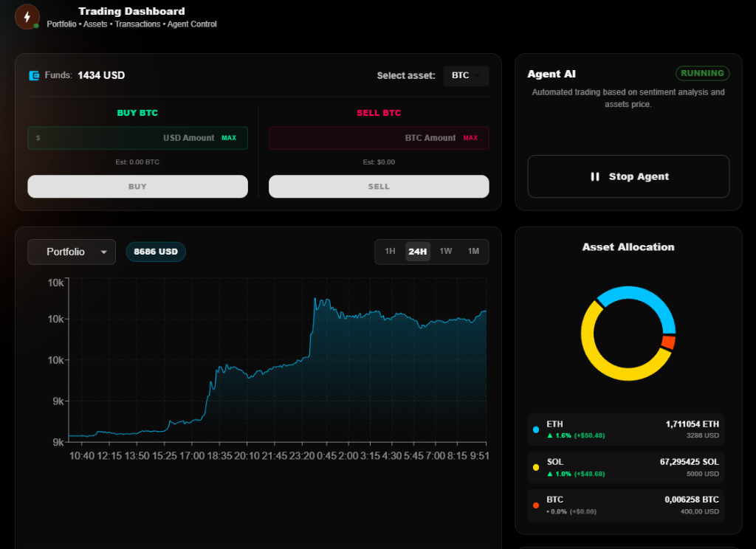Expand the Portfolio chart dropdown
756x549 pixels.
tap(72, 252)
